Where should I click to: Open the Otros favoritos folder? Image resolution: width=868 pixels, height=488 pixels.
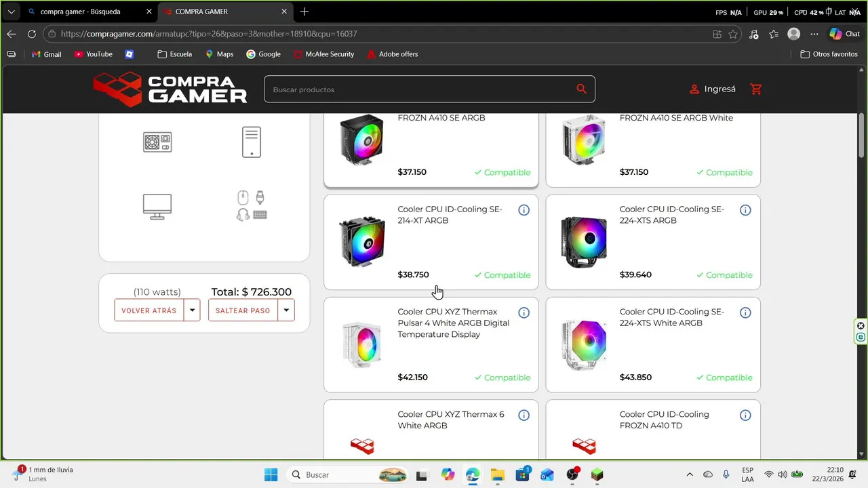(x=829, y=54)
